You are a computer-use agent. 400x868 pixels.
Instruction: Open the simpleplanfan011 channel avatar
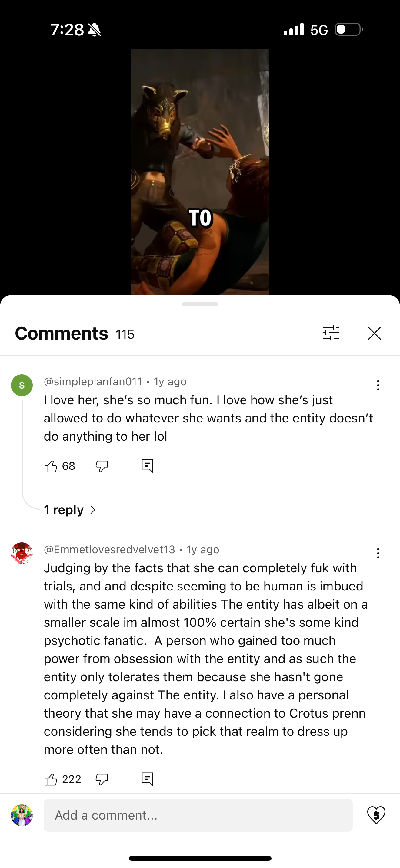click(x=22, y=385)
